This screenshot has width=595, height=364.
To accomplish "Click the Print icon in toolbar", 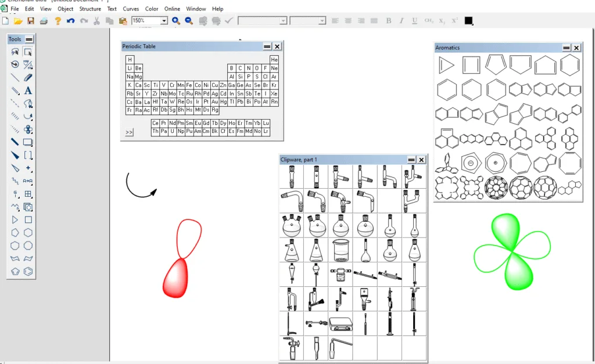I will (44, 21).
